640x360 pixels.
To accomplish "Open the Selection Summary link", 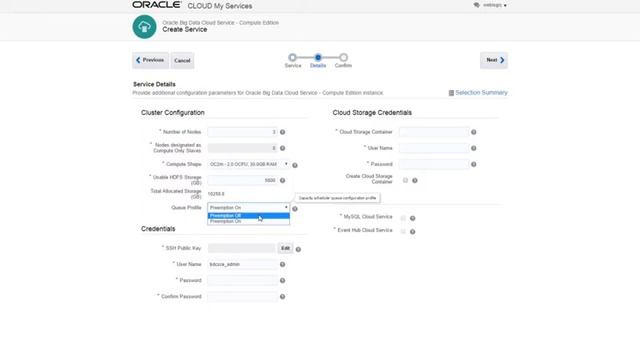I will pos(481,93).
